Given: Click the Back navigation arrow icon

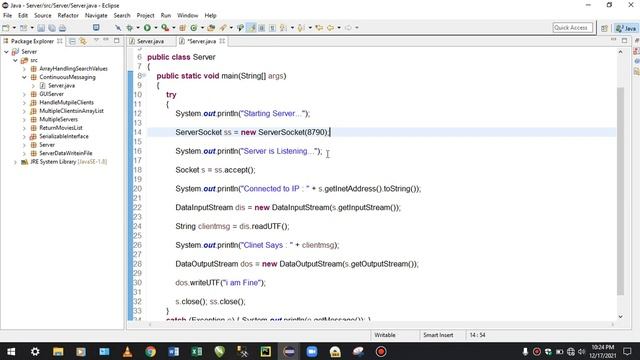Looking at the screenshot, I should coord(330,28).
